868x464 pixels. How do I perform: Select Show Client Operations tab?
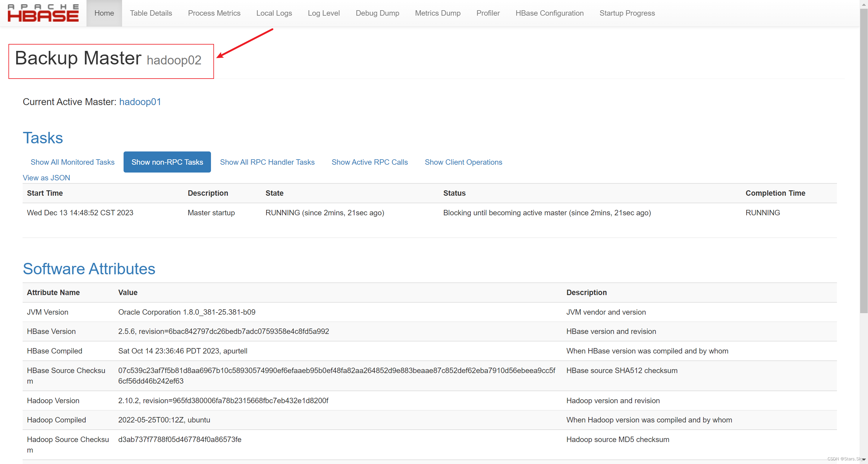463,162
